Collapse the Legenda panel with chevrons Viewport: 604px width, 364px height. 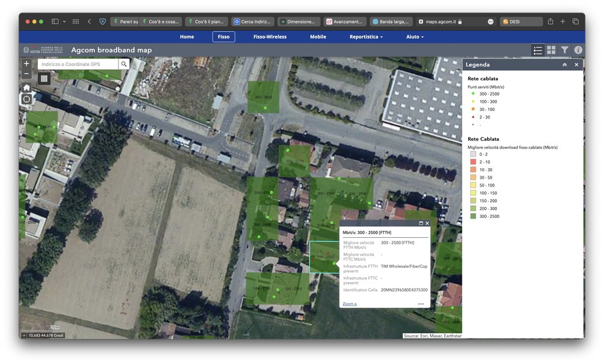point(564,65)
